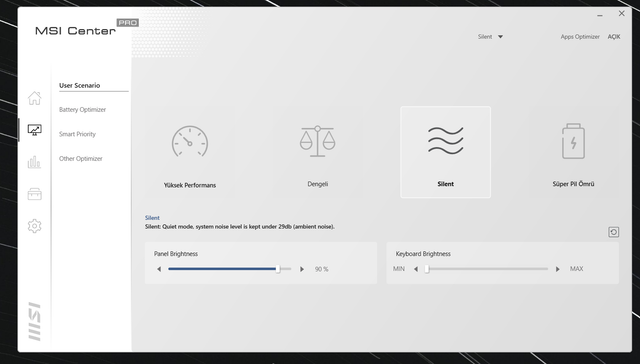Open the User Scenario tab
This screenshot has width=640, height=364.
click(80, 85)
